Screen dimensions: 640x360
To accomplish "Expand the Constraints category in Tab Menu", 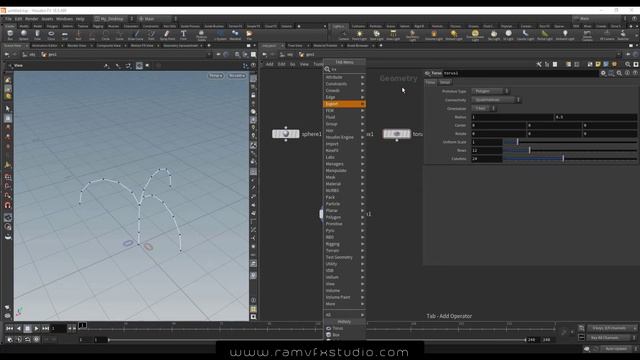I will [344, 84].
